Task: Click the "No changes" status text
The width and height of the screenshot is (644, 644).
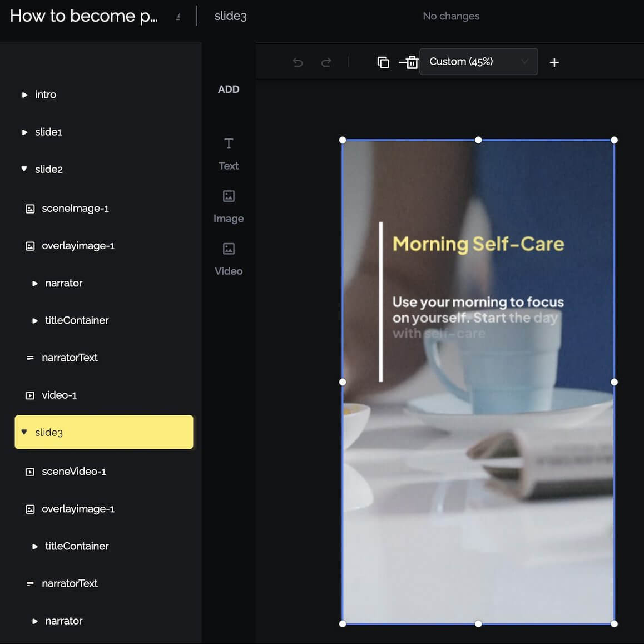Action: pyautogui.click(x=451, y=16)
